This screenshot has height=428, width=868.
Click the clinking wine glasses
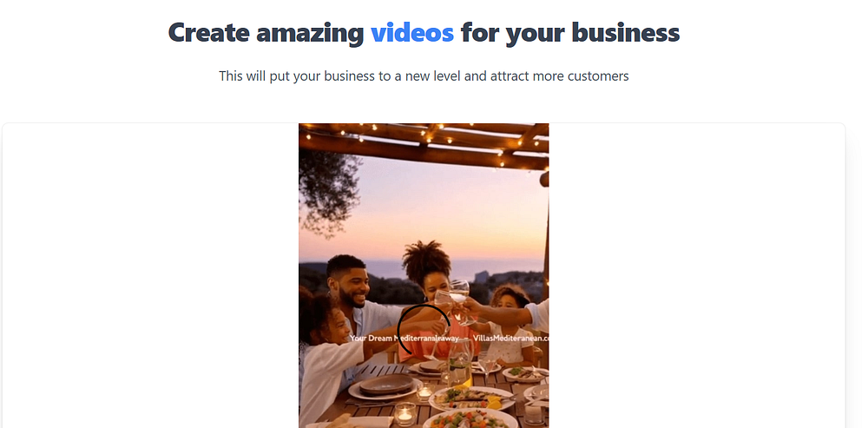[x=457, y=302]
